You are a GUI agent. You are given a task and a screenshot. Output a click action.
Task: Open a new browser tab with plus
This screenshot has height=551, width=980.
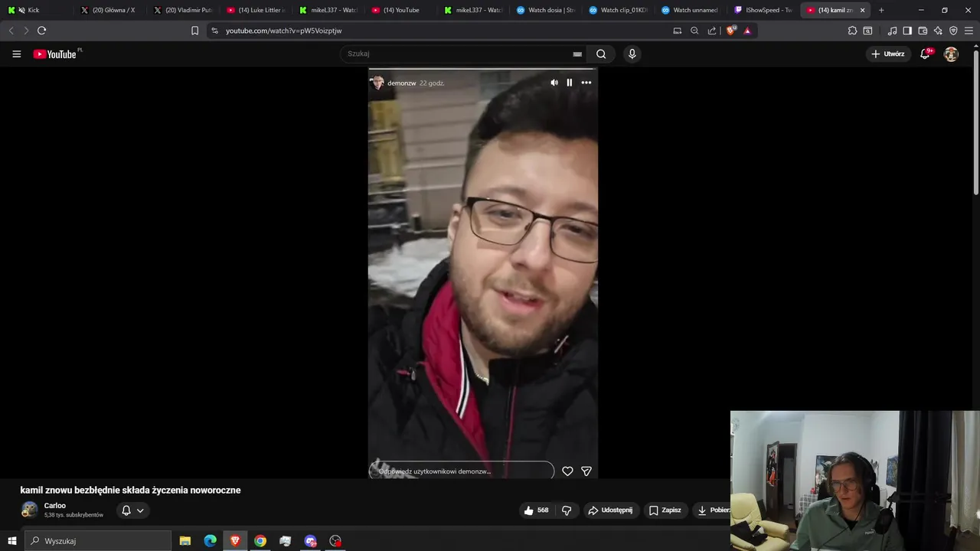[881, 10]
